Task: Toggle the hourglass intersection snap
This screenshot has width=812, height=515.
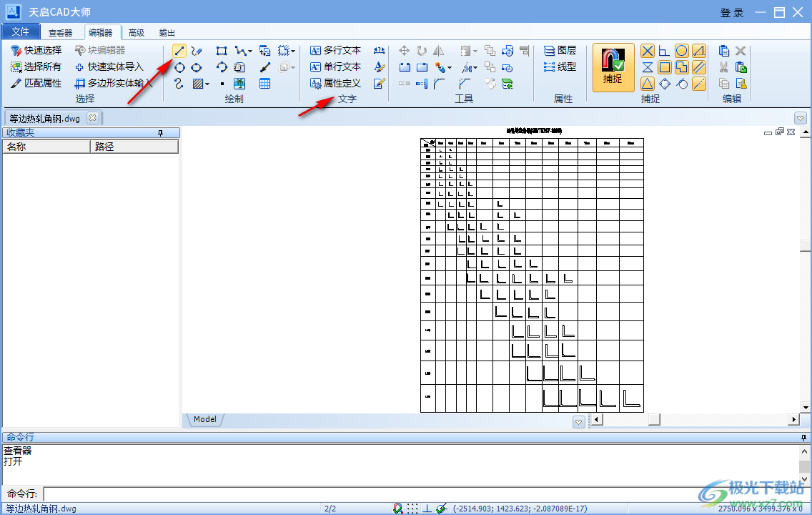Action: click(x=648, y=67)
